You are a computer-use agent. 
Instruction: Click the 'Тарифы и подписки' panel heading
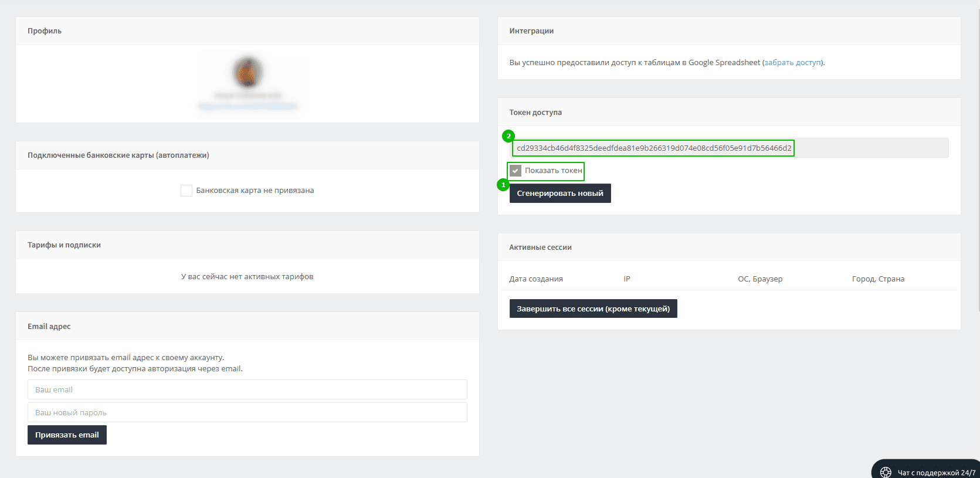(64, 245)
